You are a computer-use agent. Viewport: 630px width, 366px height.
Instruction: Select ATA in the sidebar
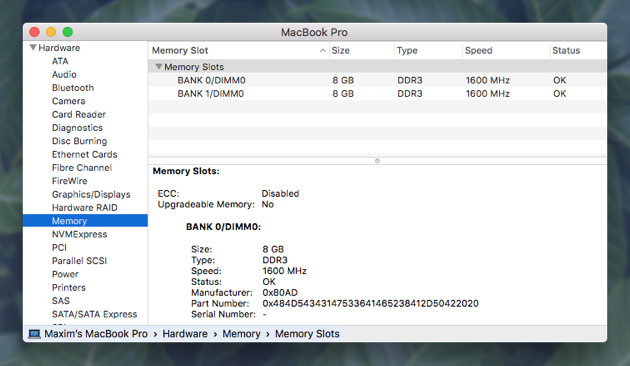[x=60, y=61]
